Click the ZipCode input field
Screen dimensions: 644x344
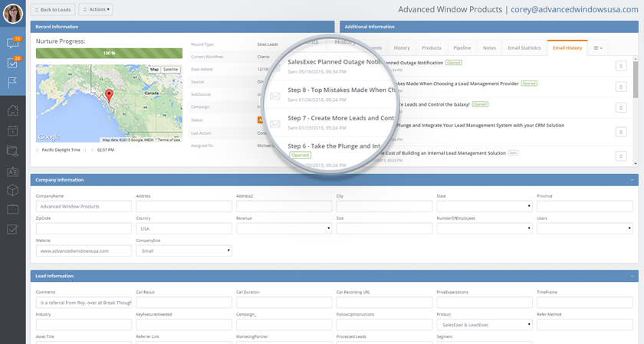click(x=84, y=228)
